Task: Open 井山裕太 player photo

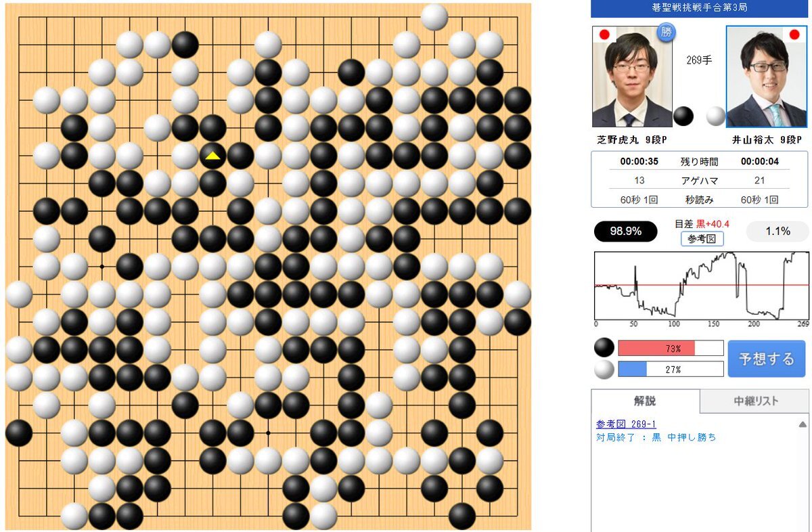Action: click(767, 76)
